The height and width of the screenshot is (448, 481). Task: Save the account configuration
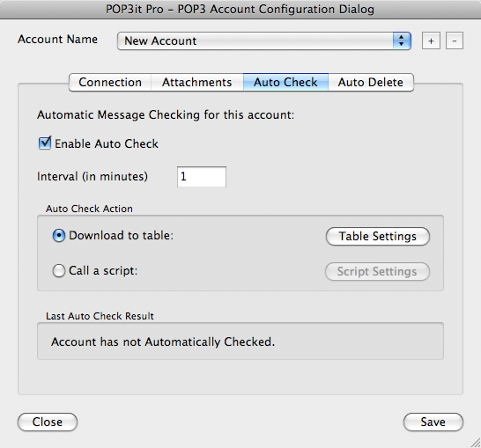(x=433, y=422)
